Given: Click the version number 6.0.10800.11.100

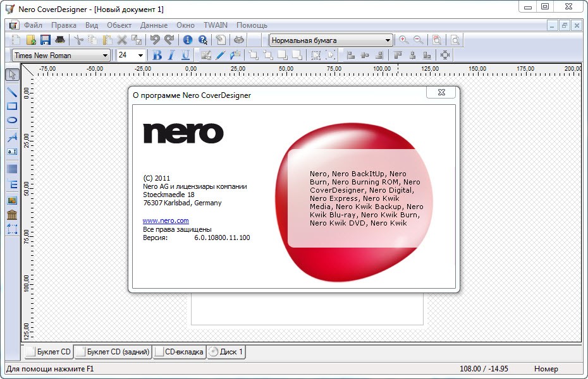Looking at the screenshot, I should [222, 238].
